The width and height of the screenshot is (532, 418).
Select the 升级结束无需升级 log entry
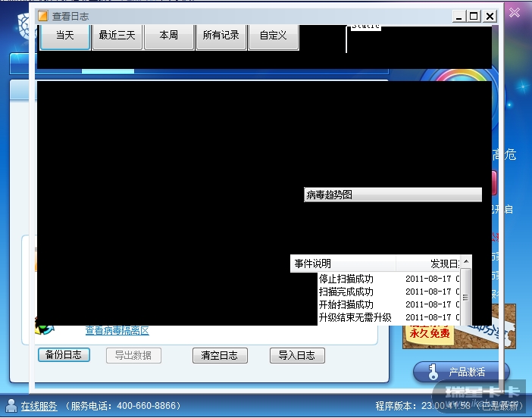click(x=389, y=317)
